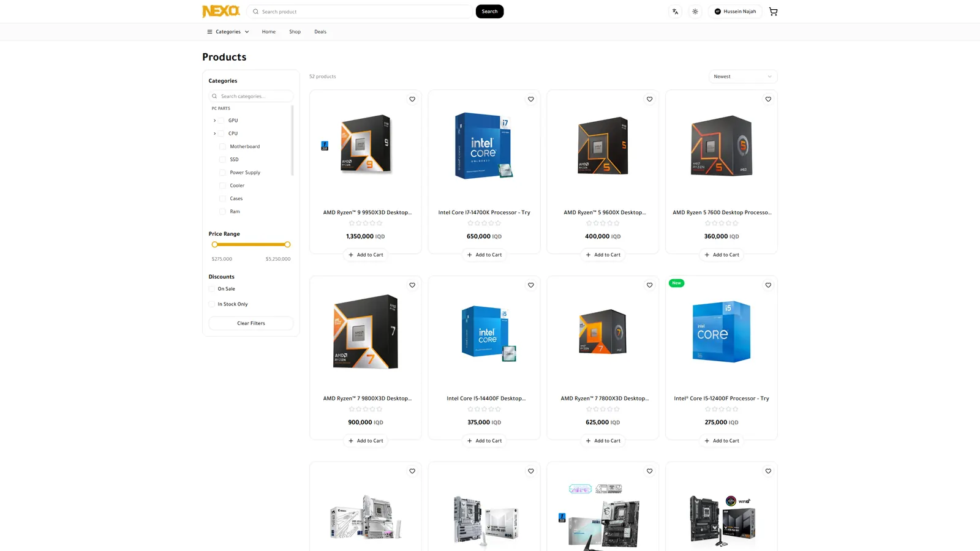Check the Cooler category checkbox
This screenshot has width=980, height=551.
222,186
